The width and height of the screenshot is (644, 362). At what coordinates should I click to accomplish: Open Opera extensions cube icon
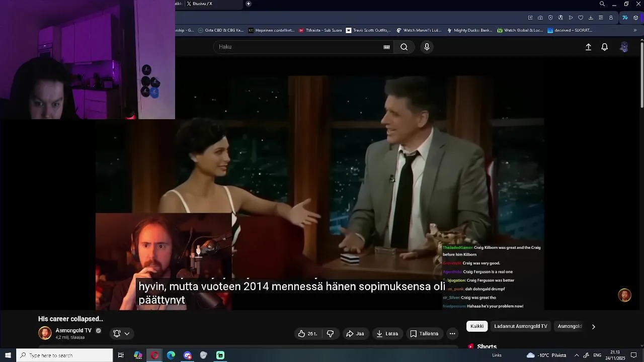point(636,18)
